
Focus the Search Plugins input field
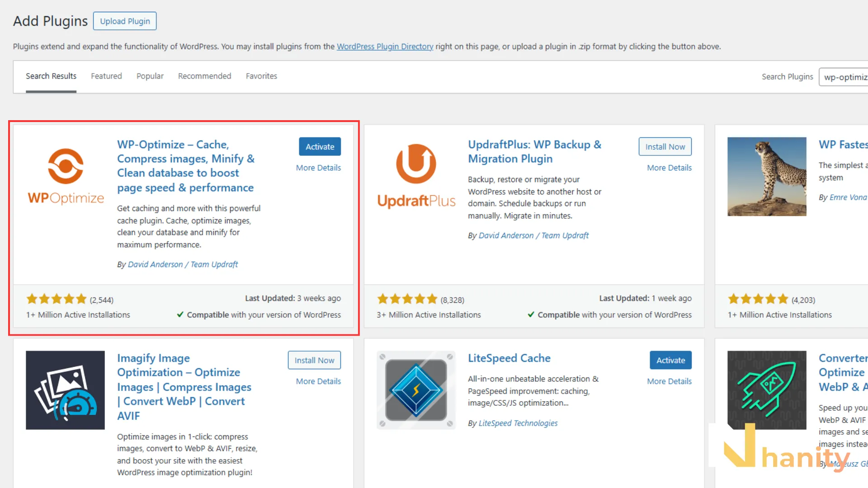844,77
